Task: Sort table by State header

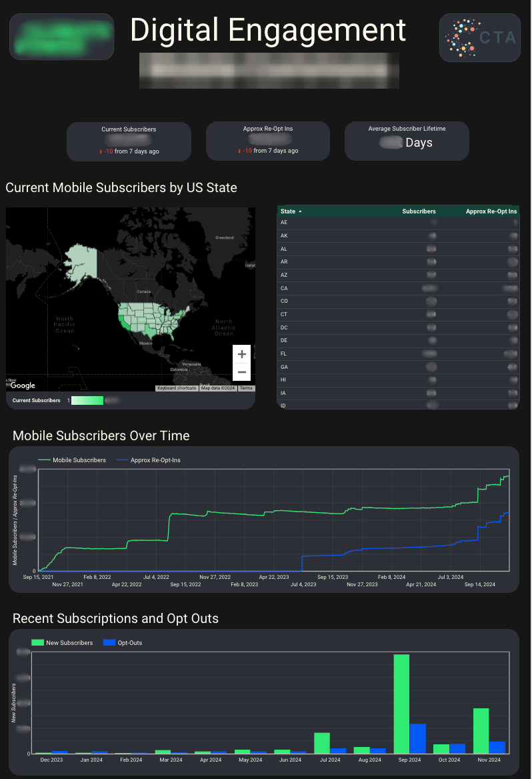Action: [x=288, y=211]
